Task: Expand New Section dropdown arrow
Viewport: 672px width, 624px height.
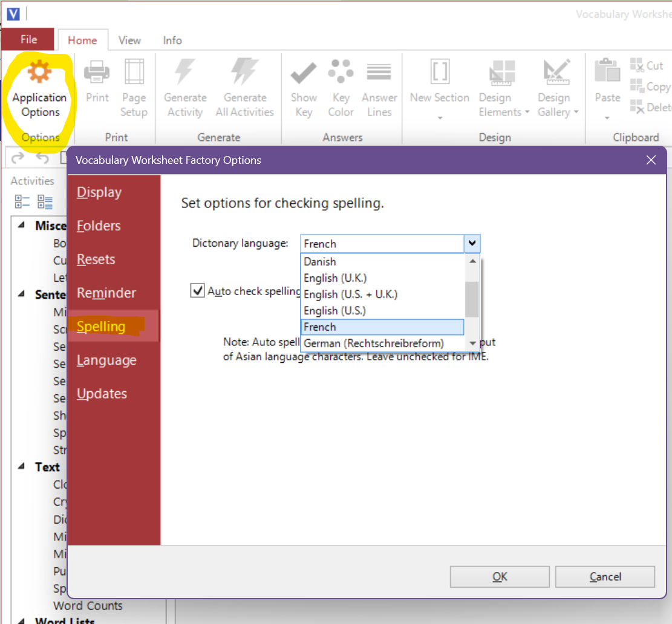Action: (x=440, y=118)
